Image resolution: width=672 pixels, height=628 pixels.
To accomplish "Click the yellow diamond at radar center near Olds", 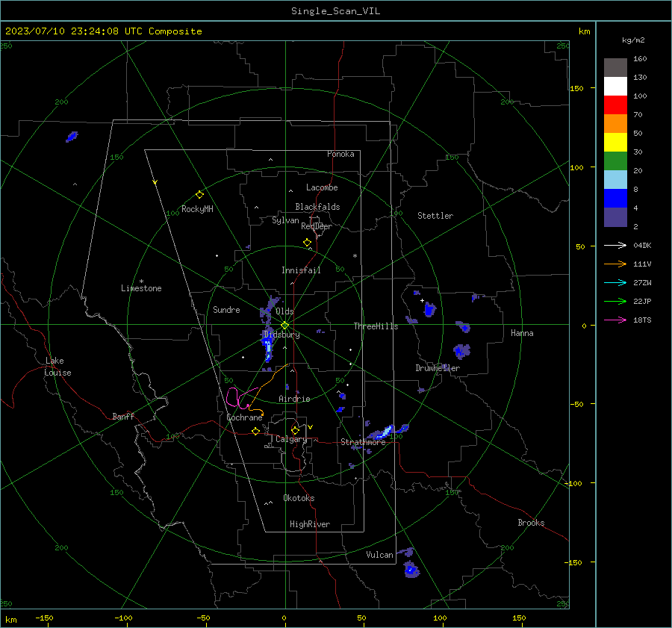I will [284, 326].
